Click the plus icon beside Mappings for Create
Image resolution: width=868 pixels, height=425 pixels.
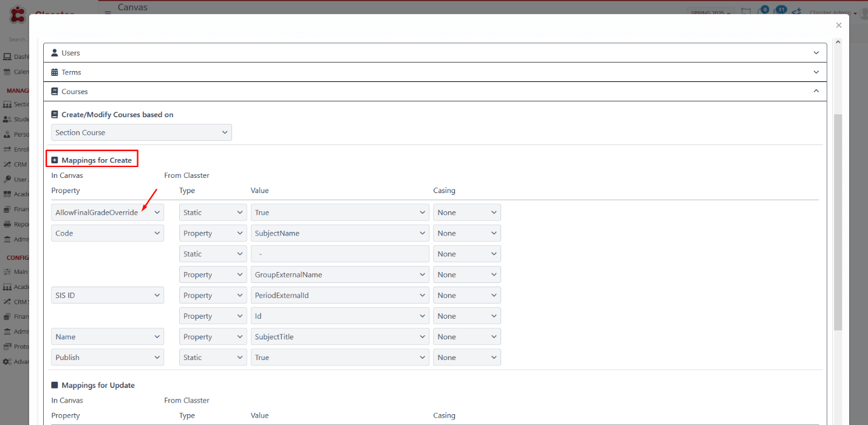pyautogui.click(x=55, y=160)
